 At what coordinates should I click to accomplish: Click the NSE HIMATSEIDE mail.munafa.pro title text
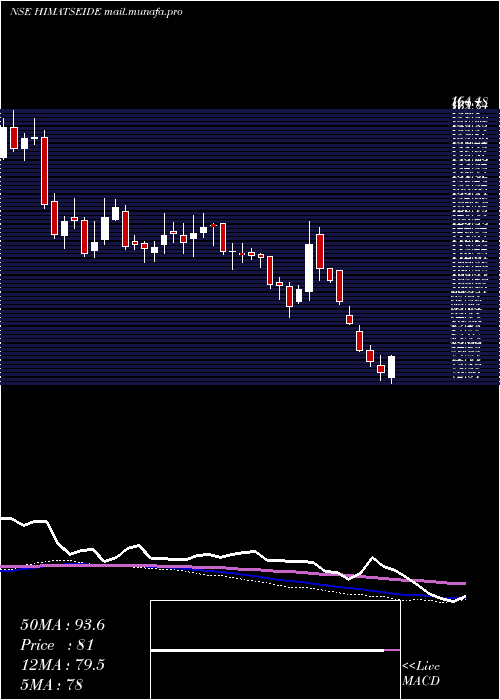[x=96, y=12]
